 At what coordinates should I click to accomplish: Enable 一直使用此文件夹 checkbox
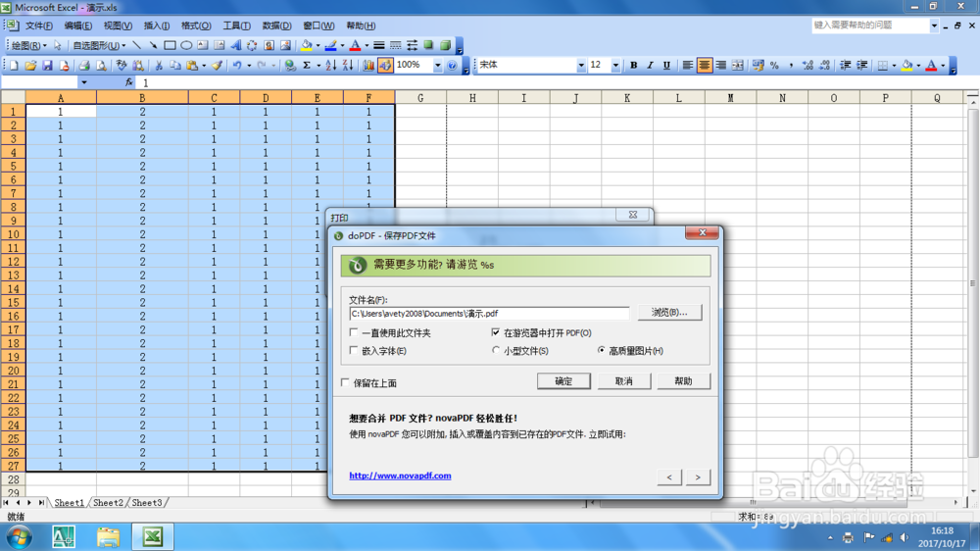354,332
